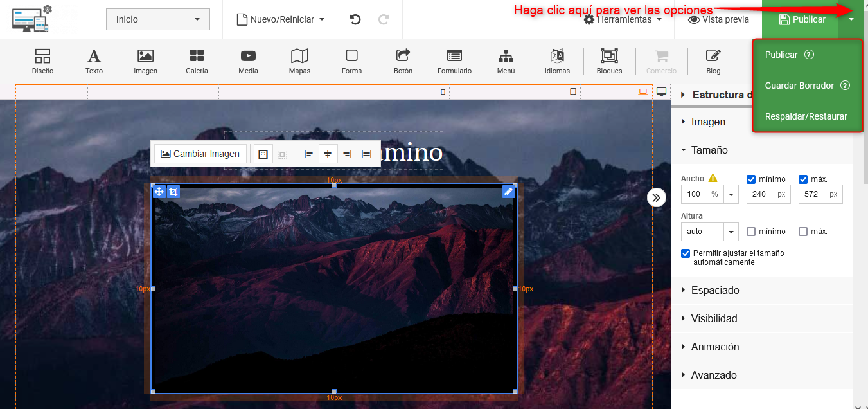Viewport: 868px width, 409px height.
Task: Click the Cambiar Imagen button
Action: click(x=200, y=154)
